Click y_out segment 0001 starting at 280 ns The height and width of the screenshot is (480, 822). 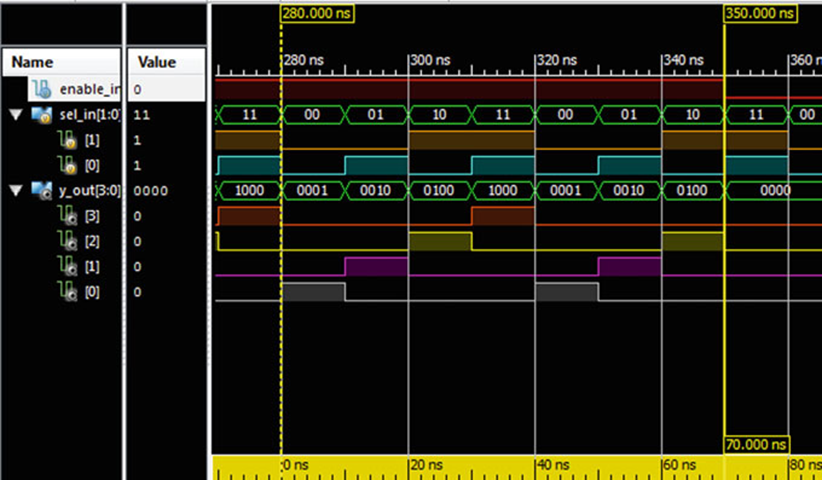pos(313,191)
